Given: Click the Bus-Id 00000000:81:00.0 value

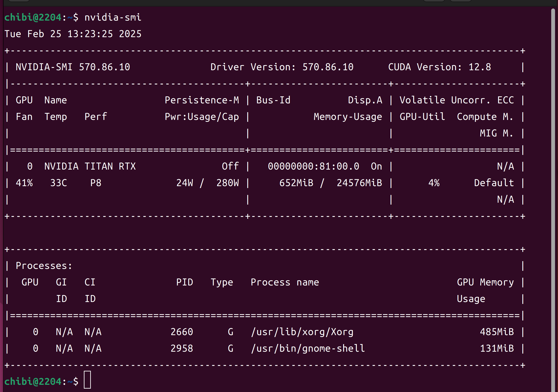Looking at the screenshot, I should pos(313,166).
